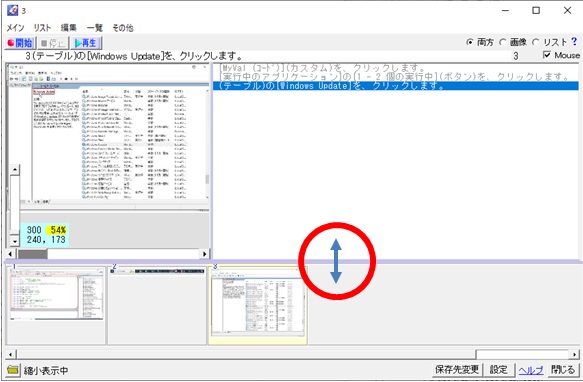Viewport: 583px width, 382px height.
Task: Open the blue question mark help icon
Action: [574, 42]
